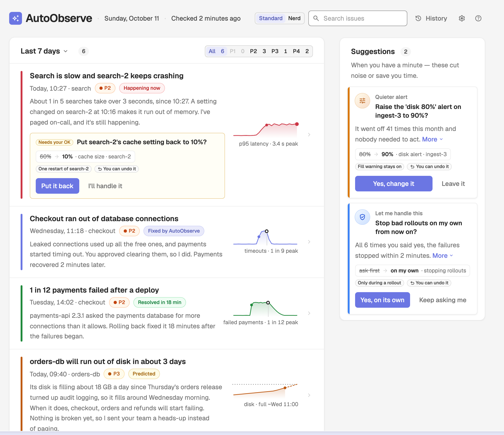Select the All 6 priority filter
The image size is (504, 435).
pos(216,51)
